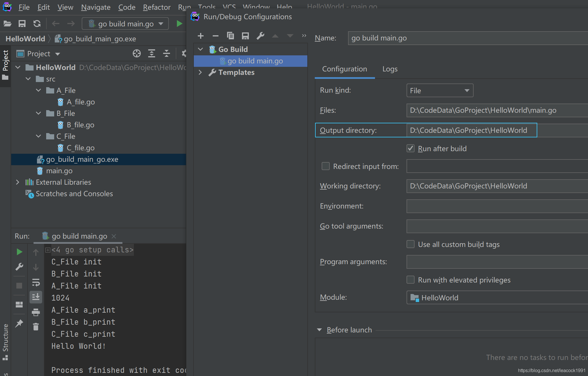This screenshot has height=376, width=588.
Task: Click the Module HelloWorld selector
Action: 497,297
